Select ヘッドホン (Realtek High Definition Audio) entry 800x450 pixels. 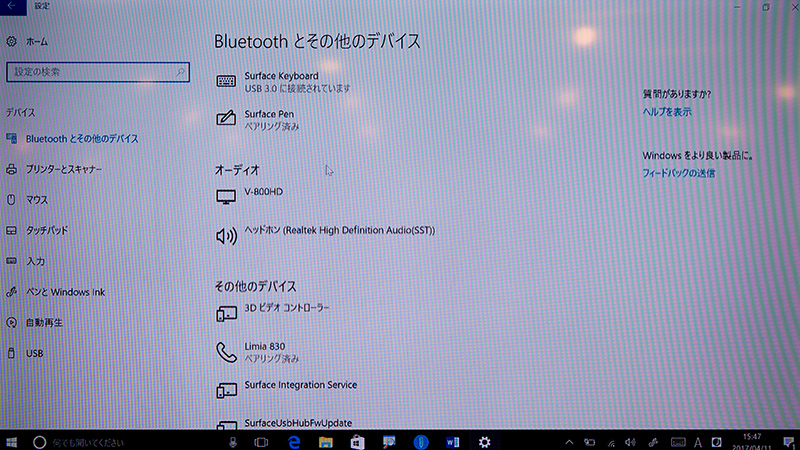340,231
